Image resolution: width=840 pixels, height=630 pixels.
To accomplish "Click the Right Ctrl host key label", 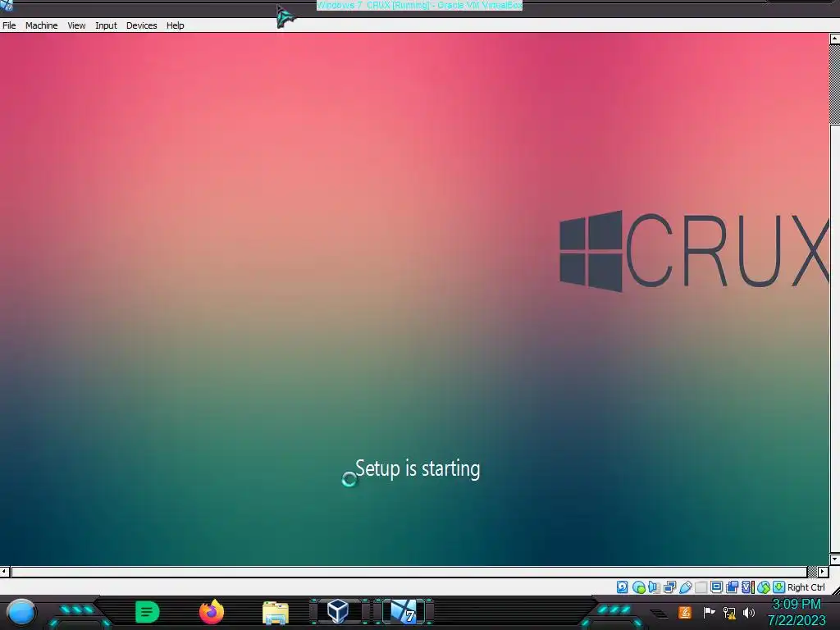I will pyautogui.click(x=806, y=587).
